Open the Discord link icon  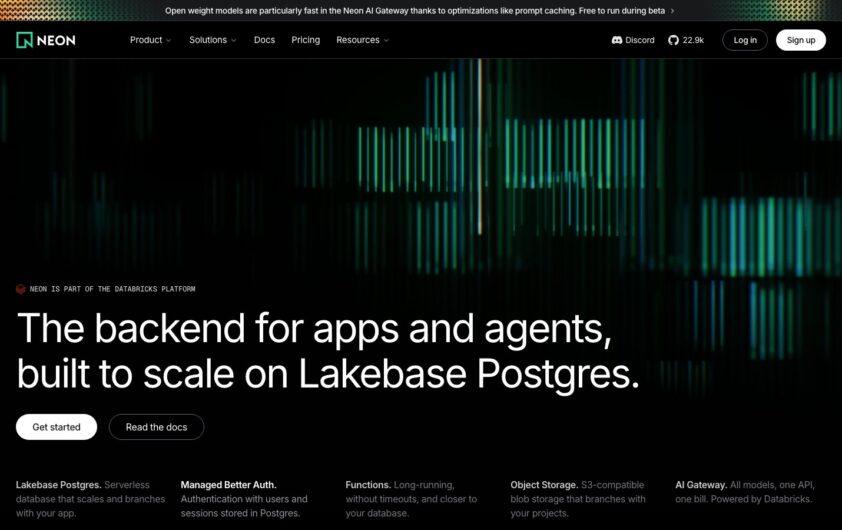[x=616, y=40]
